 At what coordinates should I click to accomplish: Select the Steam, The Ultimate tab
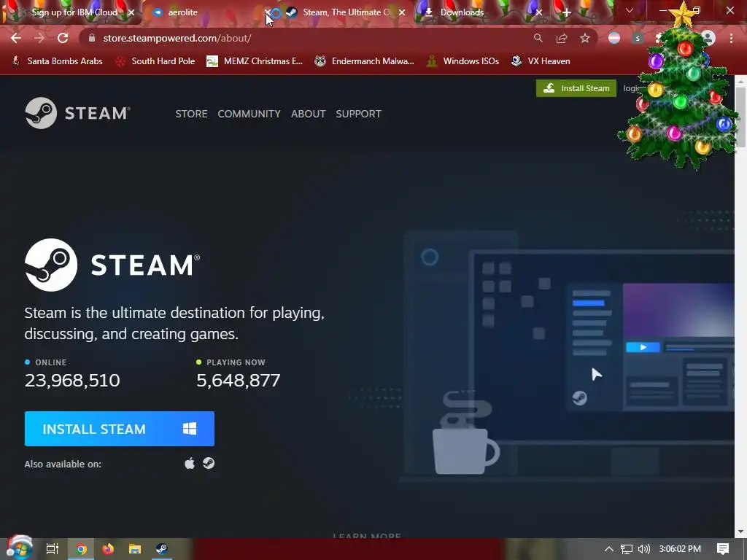pos(345,12)
